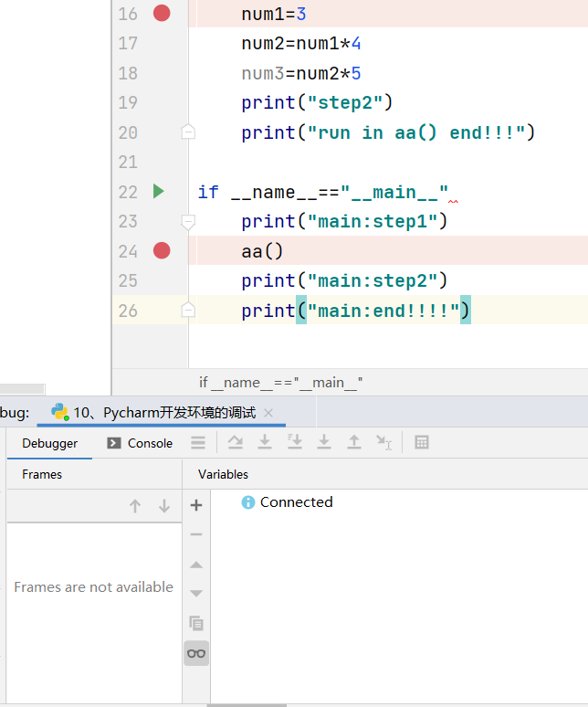Image resolution: width=588 pixels, height=707 pixels.
Task: Click the green run arrow on line 22
Action: [158, 191]
